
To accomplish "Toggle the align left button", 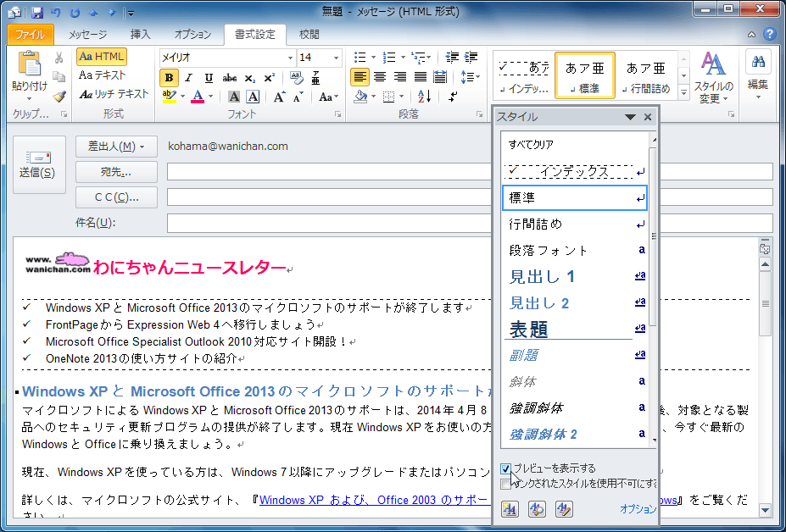I will coord(360,77).
